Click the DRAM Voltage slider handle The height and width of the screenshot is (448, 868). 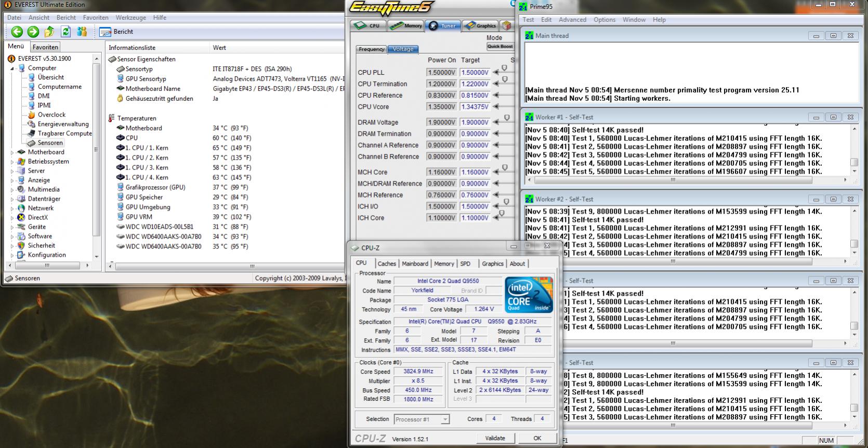coord(507,118)
